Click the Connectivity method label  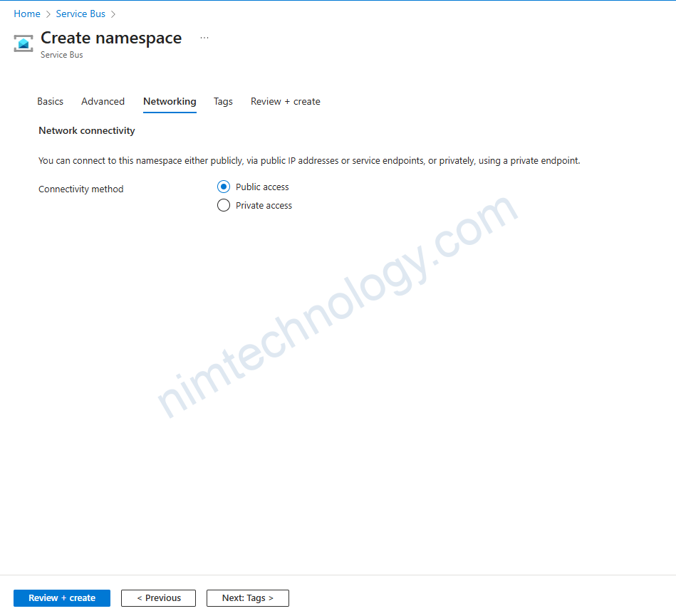pos(81,189)
